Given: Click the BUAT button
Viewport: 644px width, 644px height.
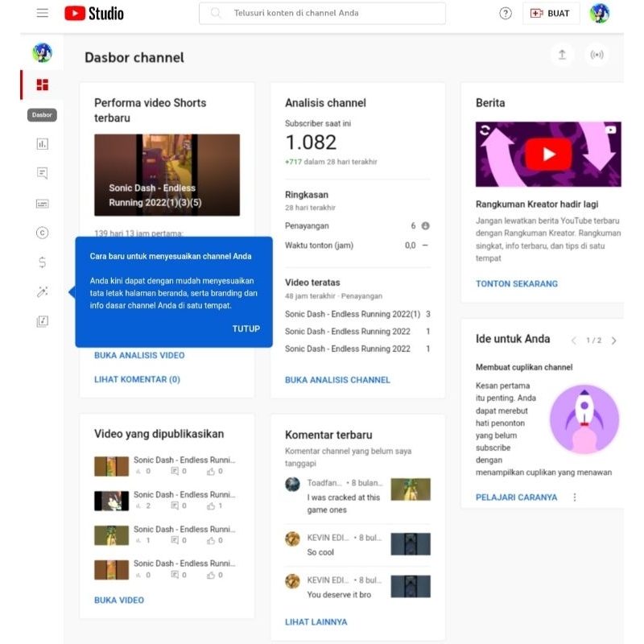Looking at the screenshot, I should point(551,13).
